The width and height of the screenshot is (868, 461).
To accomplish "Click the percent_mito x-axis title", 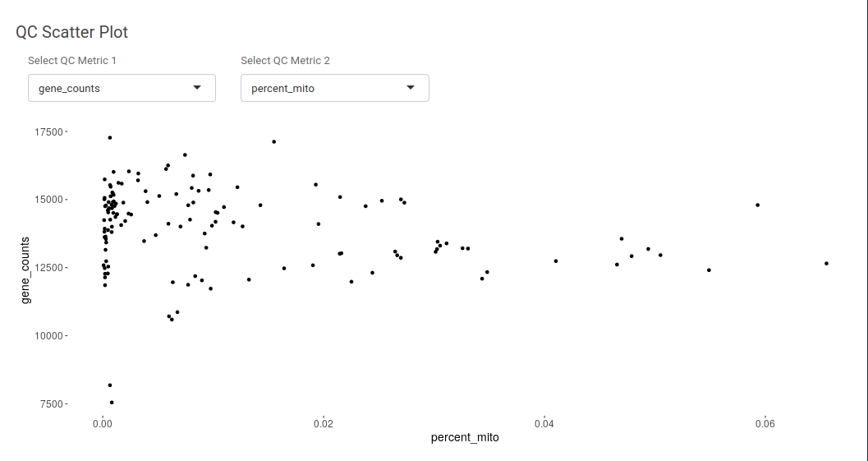I will tap(465, 437).
